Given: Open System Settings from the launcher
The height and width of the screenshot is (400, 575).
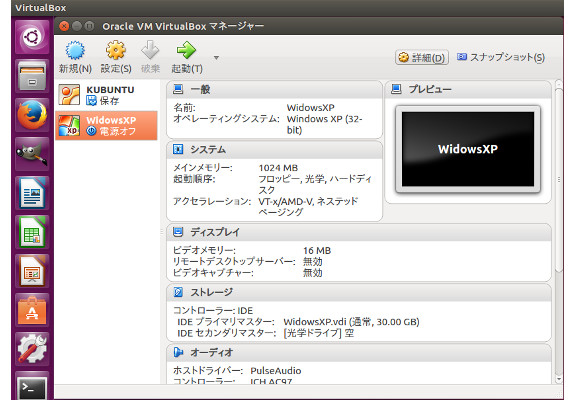Looking at the screenshot, I should (32, 349).
